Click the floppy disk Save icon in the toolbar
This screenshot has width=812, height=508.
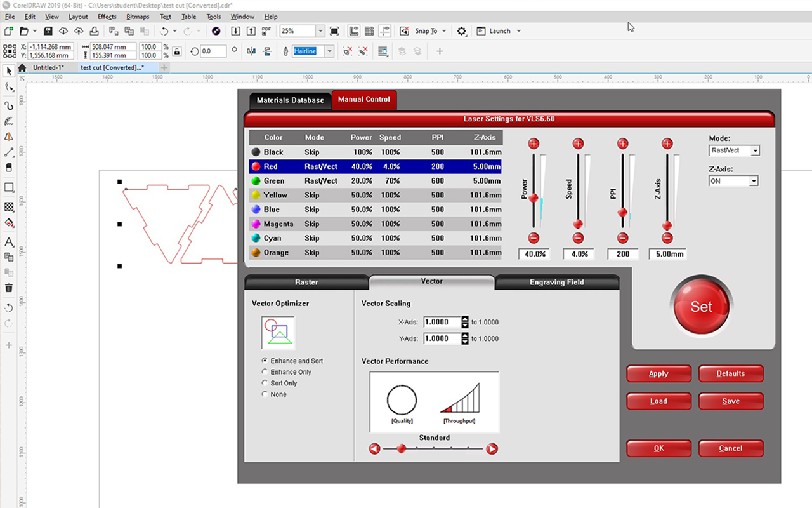tap(48, 30)
